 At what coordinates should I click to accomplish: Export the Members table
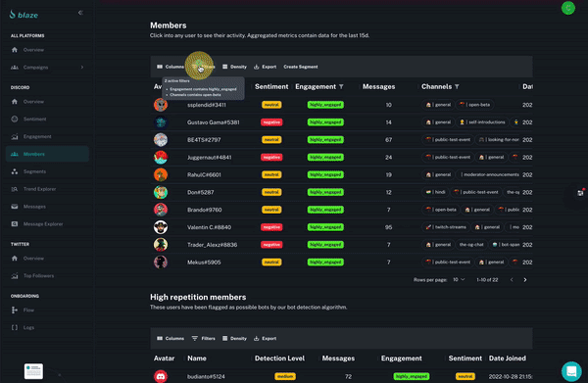(x=266, y=67)
